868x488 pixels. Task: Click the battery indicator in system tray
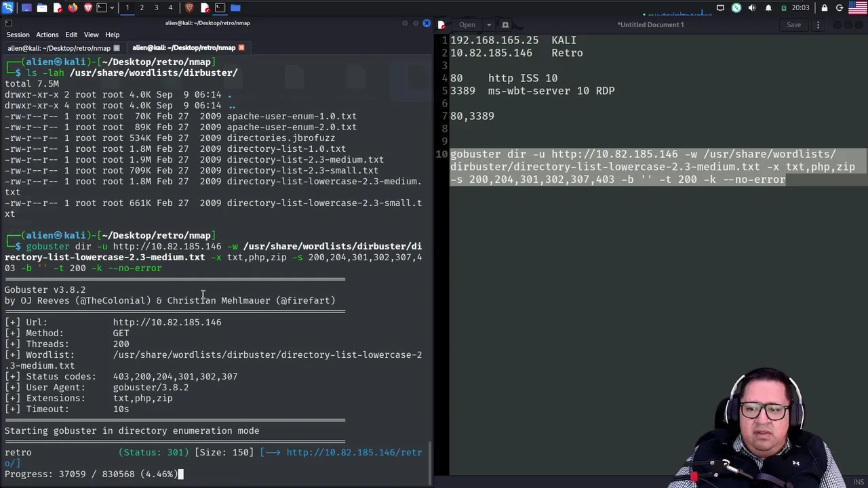click(x=784, y=7)
